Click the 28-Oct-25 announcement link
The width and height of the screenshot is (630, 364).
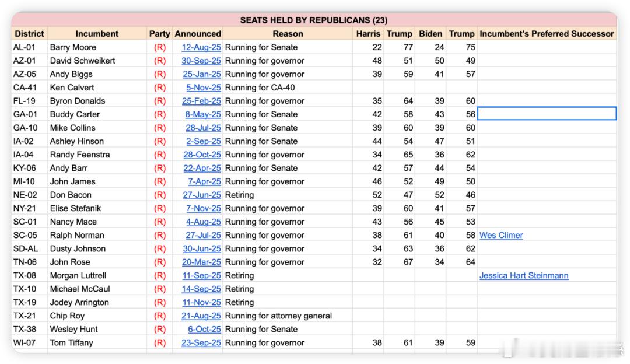point(202,155)
